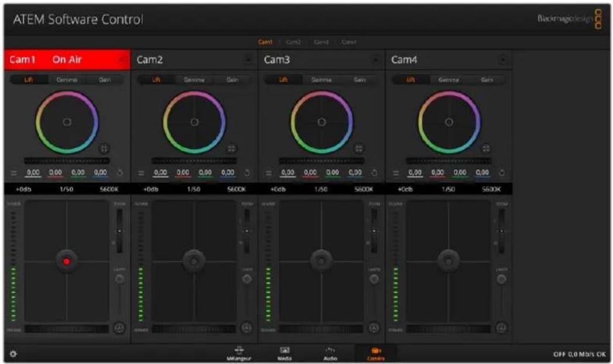Image resolution: width=613 pixels, height=364 pixels.
Task: Reset Cam4 color correction values
Action: point(502,172)
